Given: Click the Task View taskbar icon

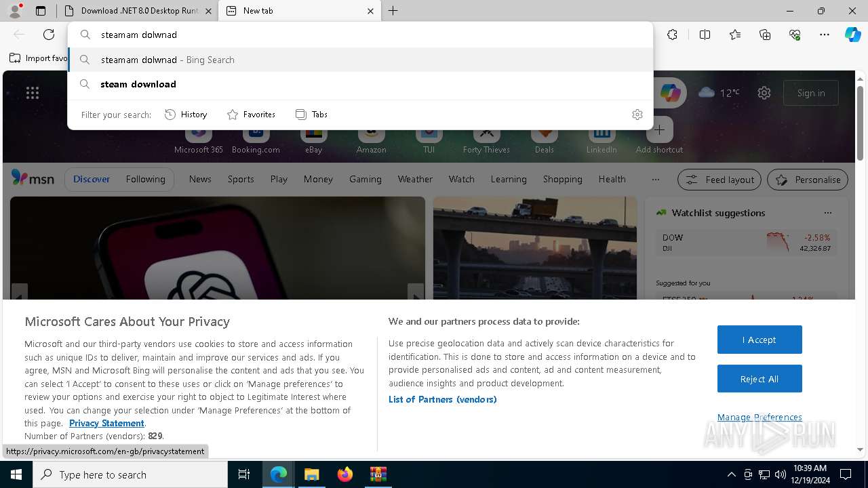Looking at the screenshot, I should tap(244, 474).
